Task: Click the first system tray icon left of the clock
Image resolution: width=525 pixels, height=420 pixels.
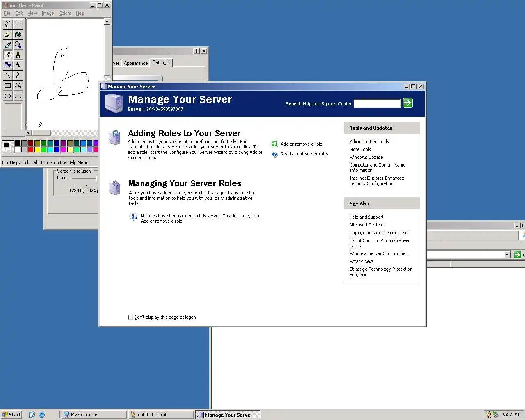Action: [x=488, y=415]
